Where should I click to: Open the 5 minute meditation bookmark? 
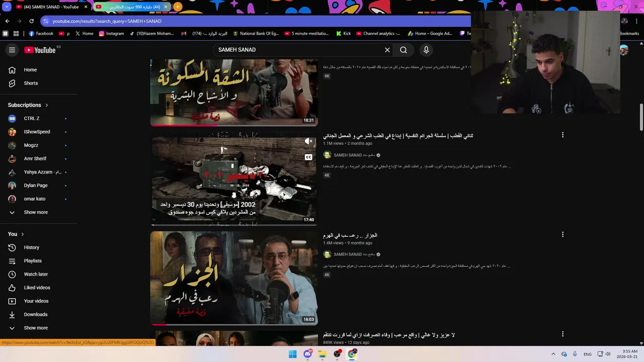[x=307, y=34]
